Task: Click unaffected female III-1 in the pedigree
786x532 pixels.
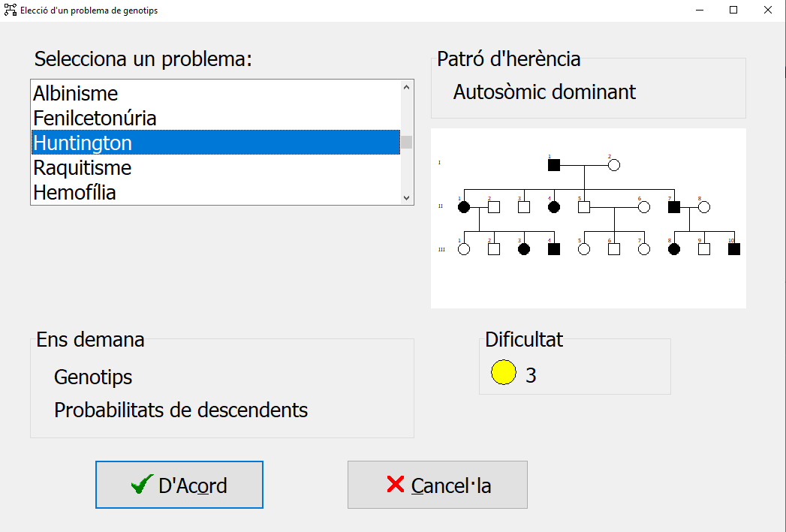Action: [464, 249]
